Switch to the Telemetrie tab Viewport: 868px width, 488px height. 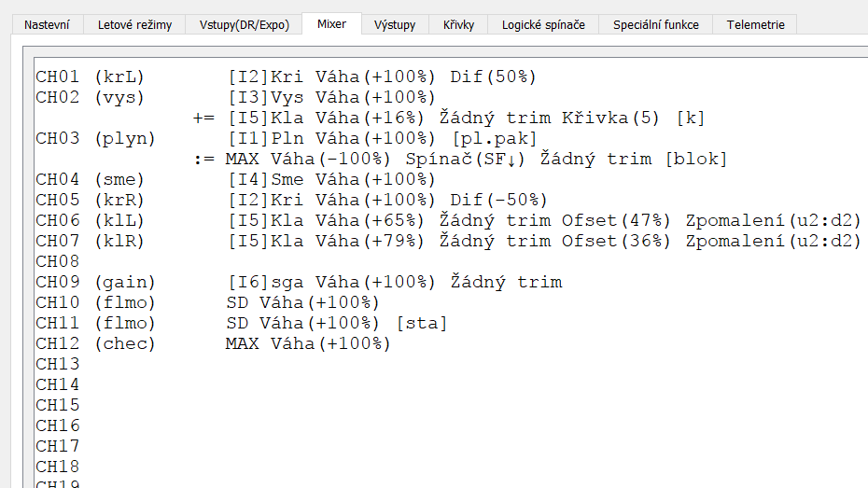(756, 25)
